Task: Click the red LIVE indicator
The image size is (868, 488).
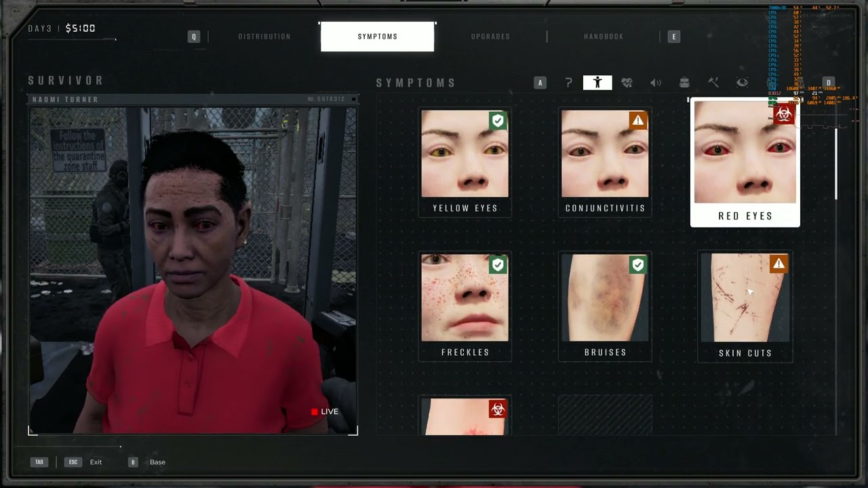Action: 325,411
